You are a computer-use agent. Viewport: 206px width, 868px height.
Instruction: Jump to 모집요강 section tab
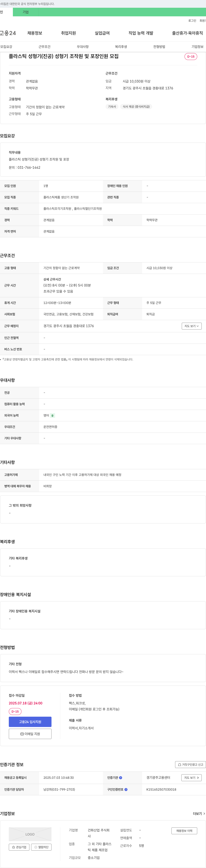pyautogui.click(x=6, y=47)
